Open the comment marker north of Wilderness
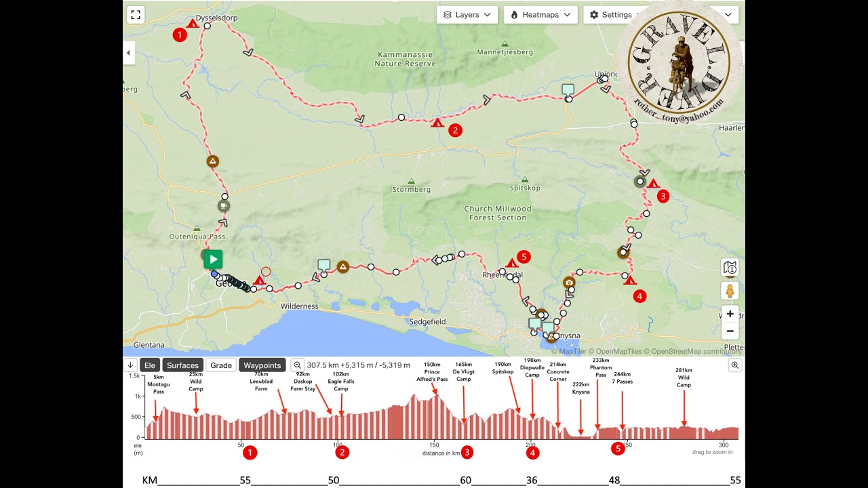The width and height of the screenshot is (868, 488). (x=323, y=265)
